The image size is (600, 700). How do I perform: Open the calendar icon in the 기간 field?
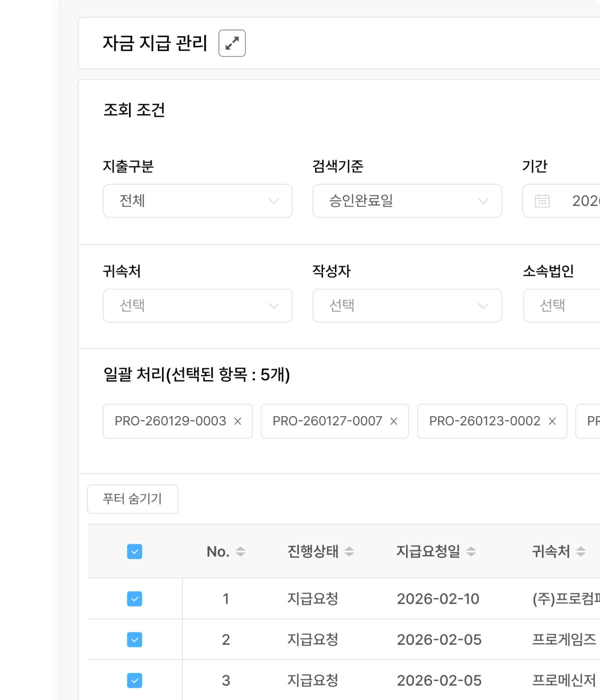542,201
